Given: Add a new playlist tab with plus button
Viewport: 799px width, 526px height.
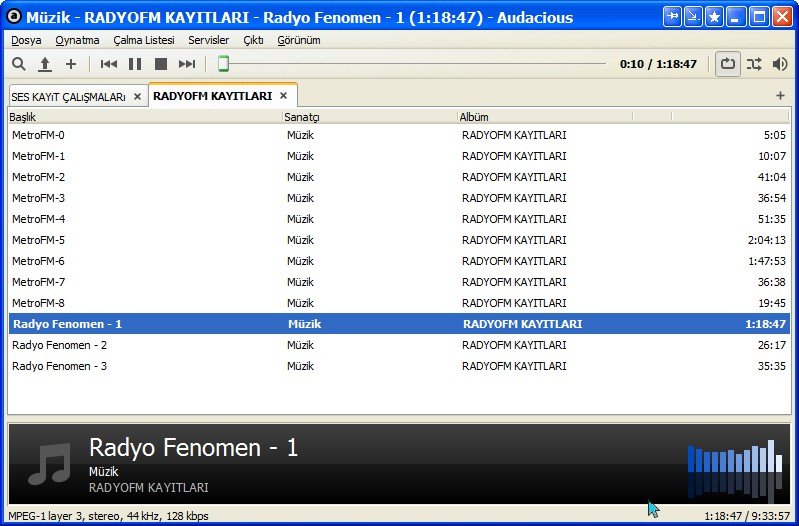Looking at the screenshot, I should coord(780,95).
